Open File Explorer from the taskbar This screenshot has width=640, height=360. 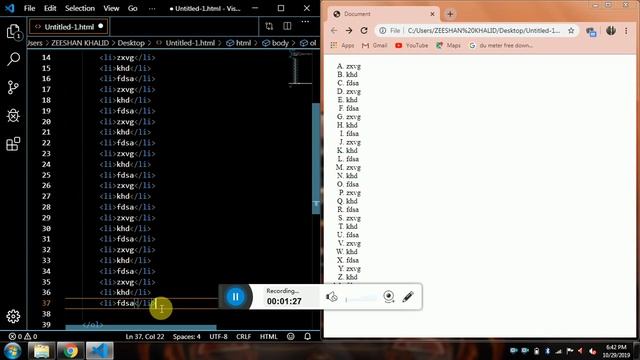(x=41, y=351)
